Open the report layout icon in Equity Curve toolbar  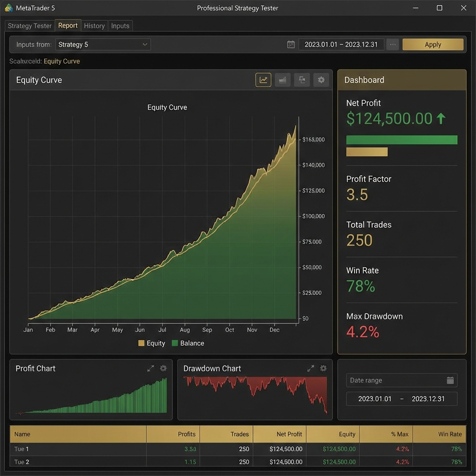(x=302, y=79)
